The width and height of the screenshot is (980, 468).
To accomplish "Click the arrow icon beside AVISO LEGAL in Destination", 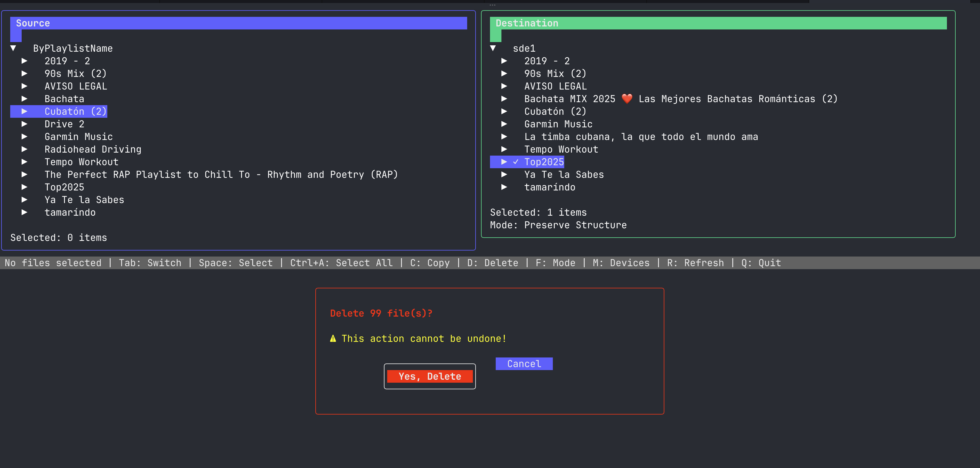I will [505, 86].
